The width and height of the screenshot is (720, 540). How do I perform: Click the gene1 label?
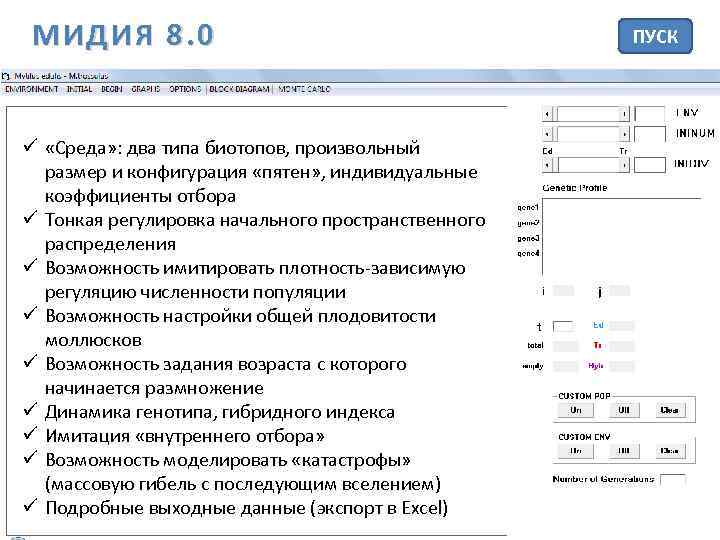point(528,208)
